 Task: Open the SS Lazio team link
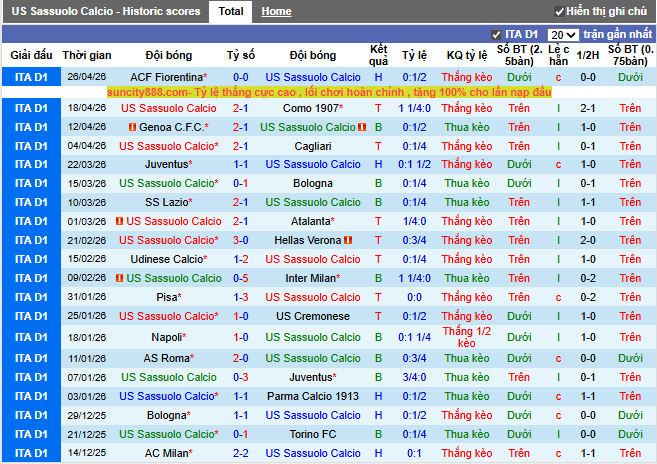click(166, 202)
